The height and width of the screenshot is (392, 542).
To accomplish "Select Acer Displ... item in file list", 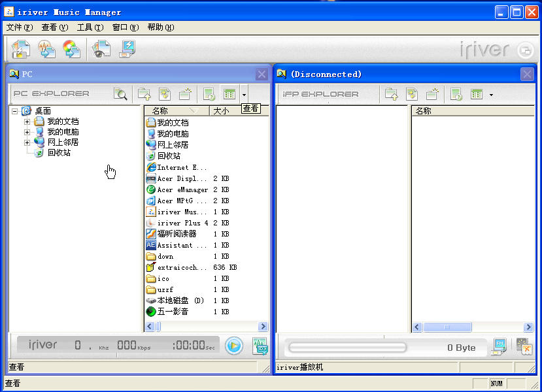I will (x=177, y=178).
